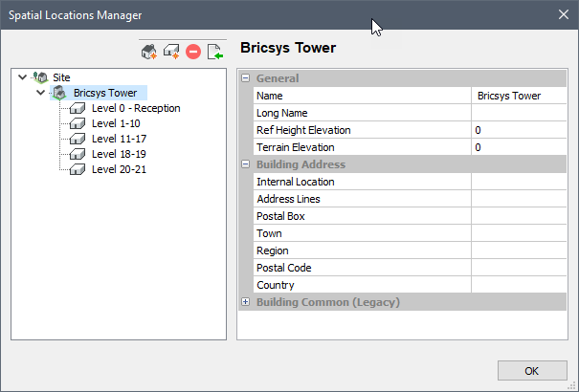Select the Level 11-17 story
This screenshot has width=579, height=392.
(x=119, y=139)
